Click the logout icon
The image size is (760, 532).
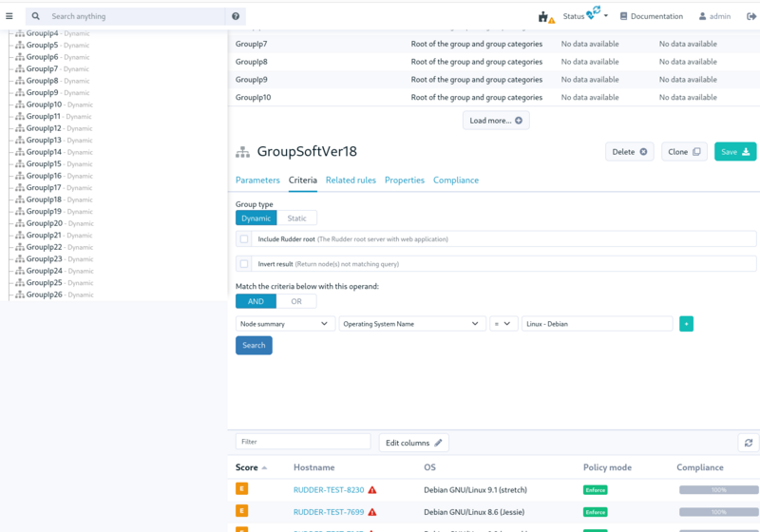(751, 16)
